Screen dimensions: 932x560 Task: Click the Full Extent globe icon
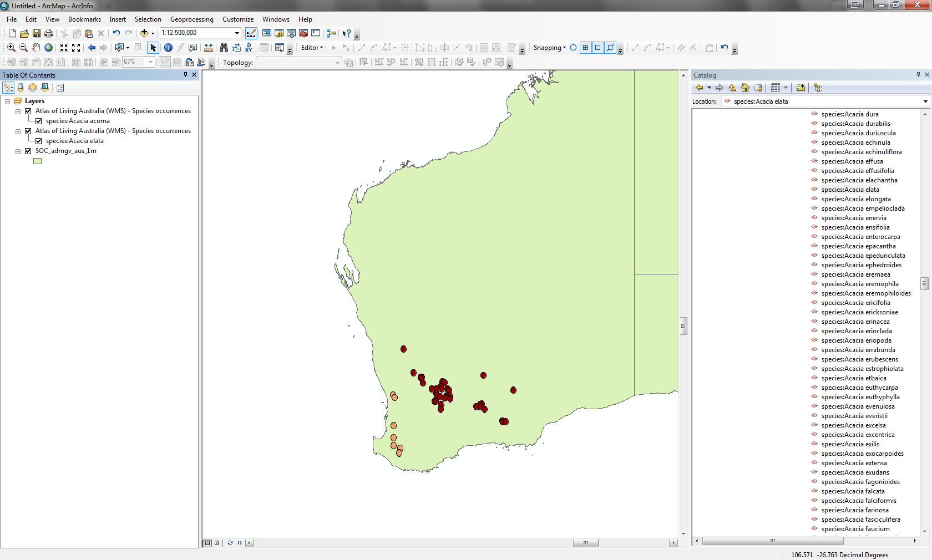(x=49, y=48)
